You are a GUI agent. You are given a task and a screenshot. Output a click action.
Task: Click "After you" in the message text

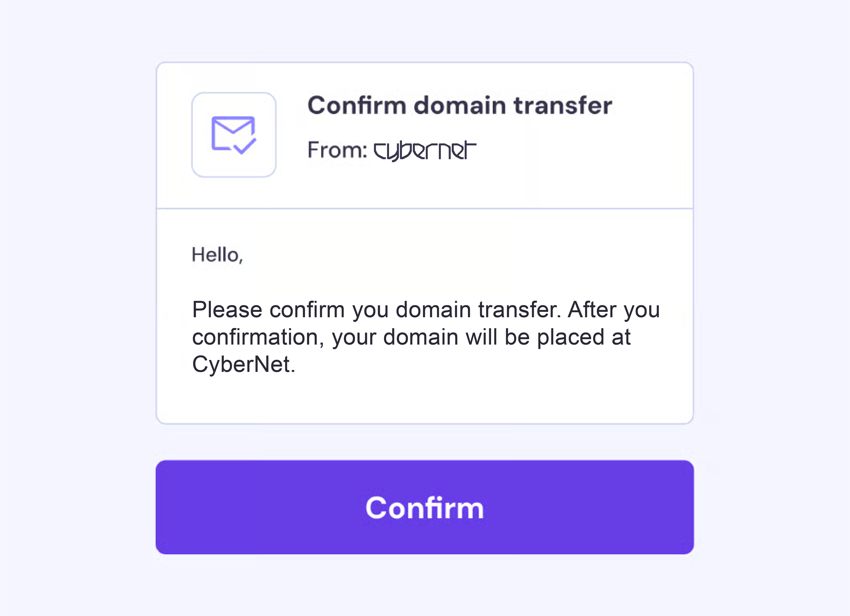[x=614, y=310]
